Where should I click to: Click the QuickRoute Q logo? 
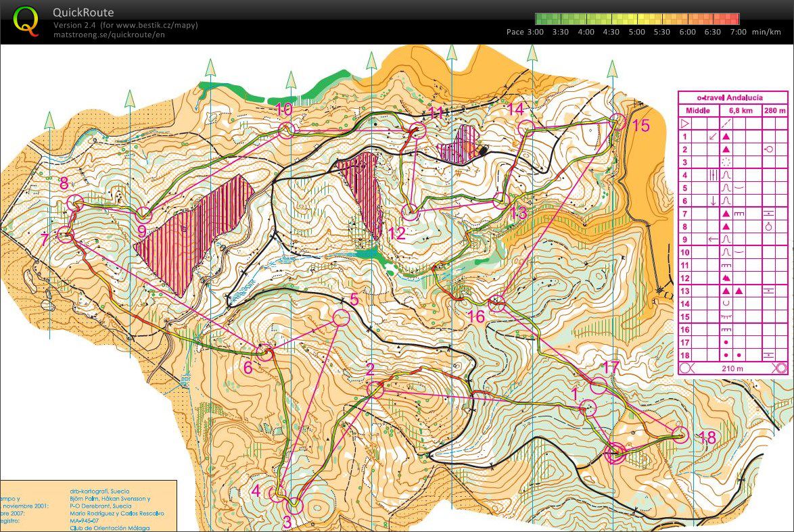pyautogui.click(x=25, y=21)
